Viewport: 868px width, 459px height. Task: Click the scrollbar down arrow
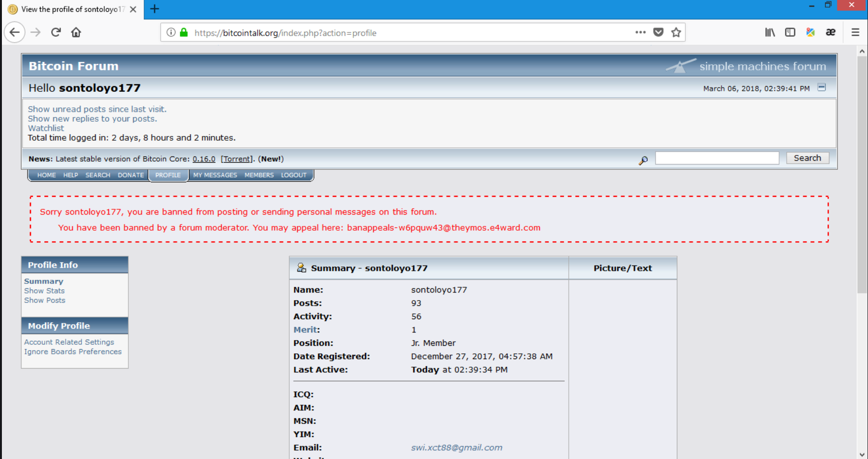862,454
